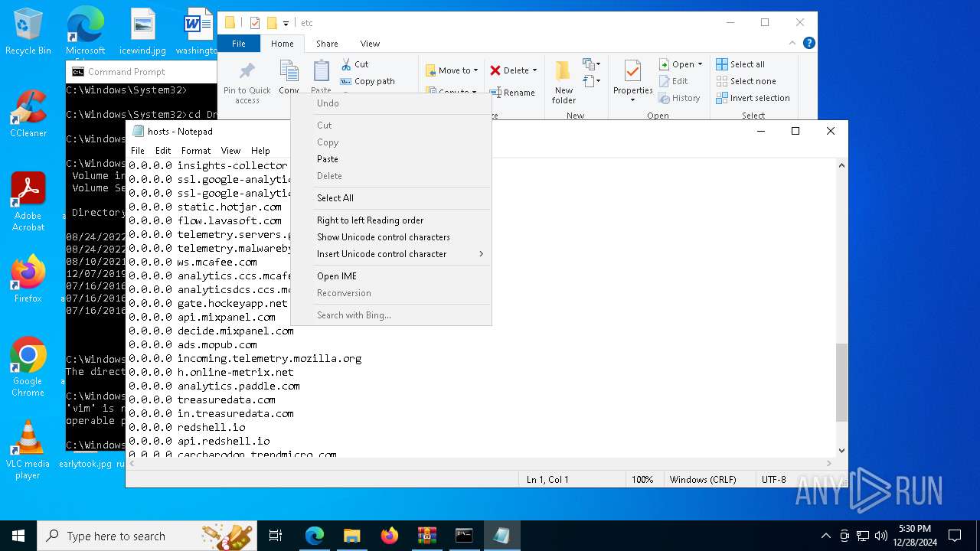Select the CCleaner desktop icon
980x551 pixels.
click(28, 114)
